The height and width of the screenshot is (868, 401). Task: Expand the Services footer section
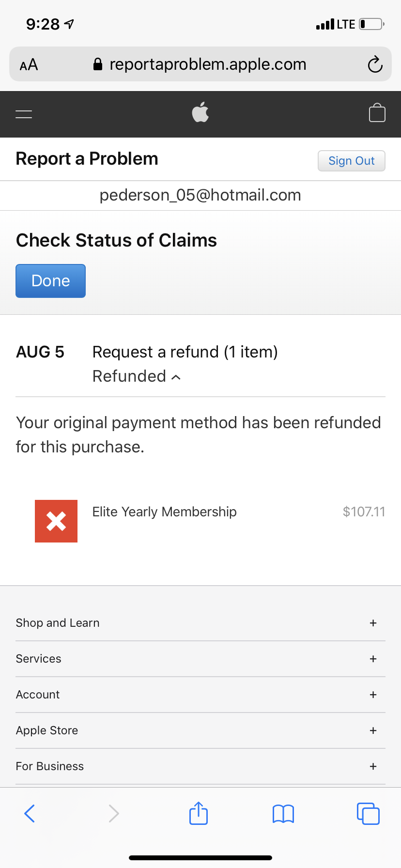(x=373, y=659)
